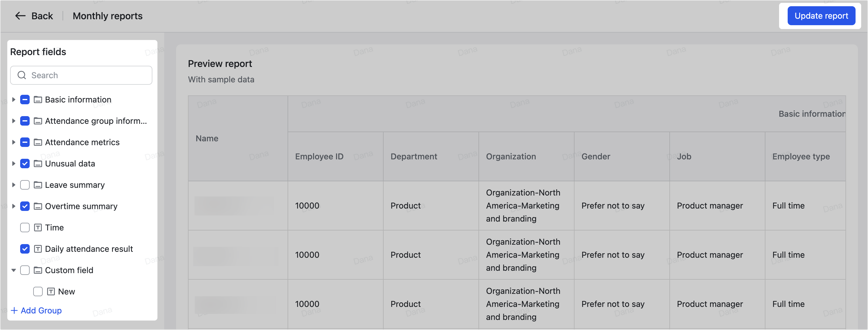Click the back arrow icon
This screenshot has height=330, width=868.
(x=20, y=15)
